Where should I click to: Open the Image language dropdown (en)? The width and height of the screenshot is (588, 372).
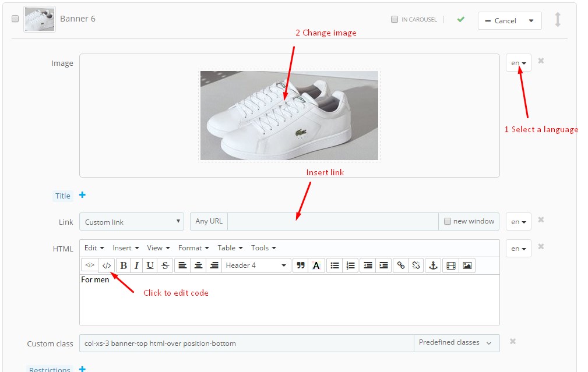coord(519,63)
